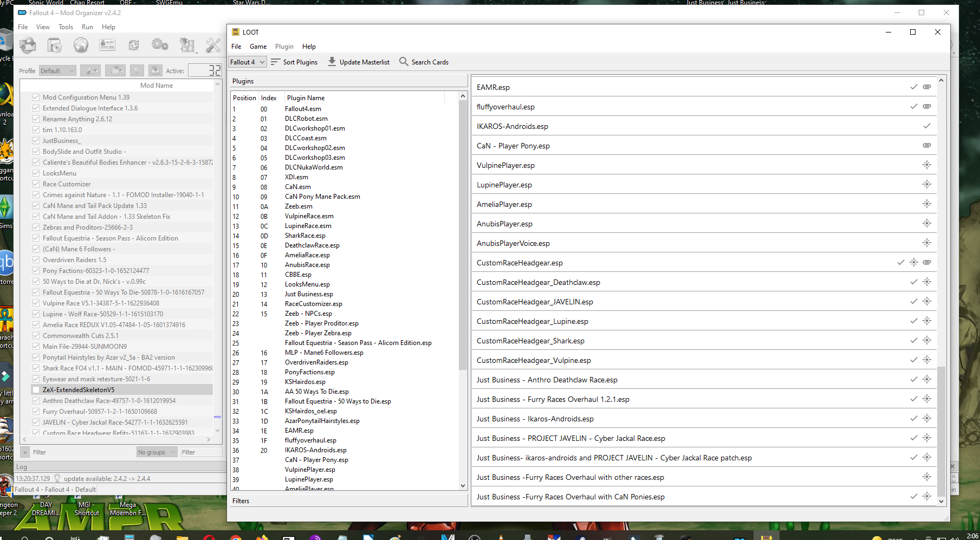Click checkmark icon on fluffyoverhaul.esp card
This screenshot has height=540, width=980.
point(914,106)
